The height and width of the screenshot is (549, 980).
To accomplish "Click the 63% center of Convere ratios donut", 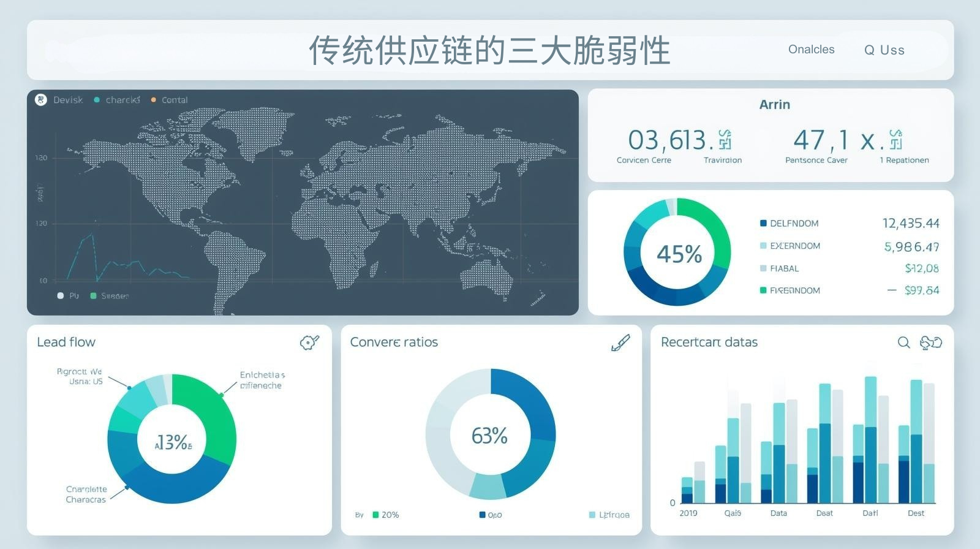I will [489, 436].
